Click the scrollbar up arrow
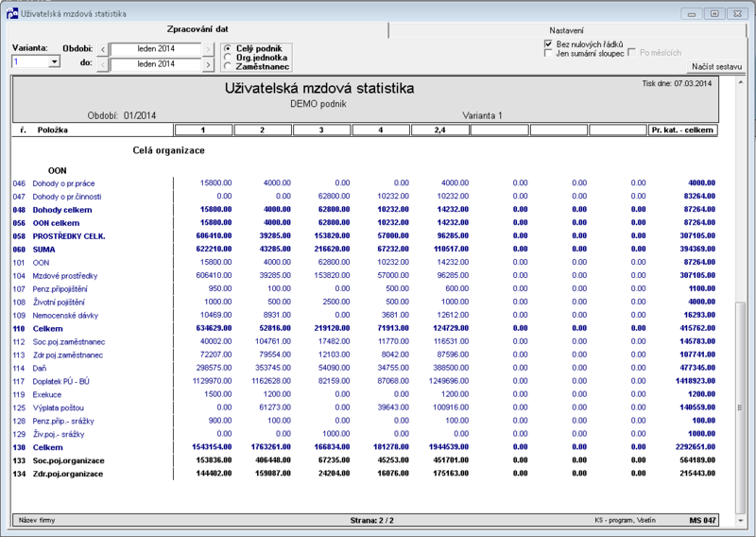This screenshot has height=537, width=756. pyautogui.click(x=741, y=83)
